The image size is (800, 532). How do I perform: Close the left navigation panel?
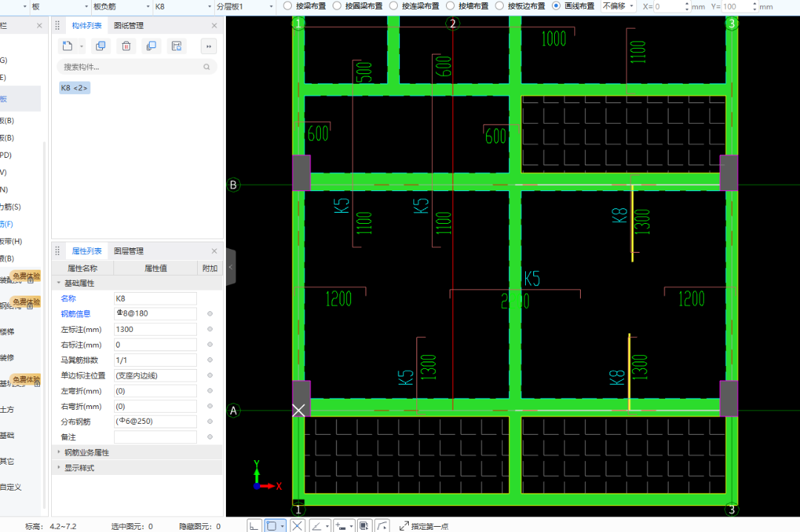pos(39,25)
